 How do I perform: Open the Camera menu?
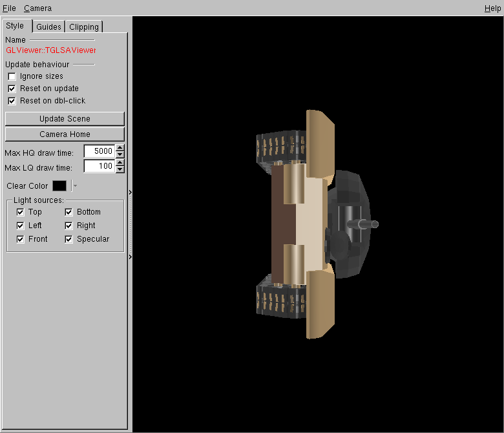pyautogui.click(x=37, y=8)
